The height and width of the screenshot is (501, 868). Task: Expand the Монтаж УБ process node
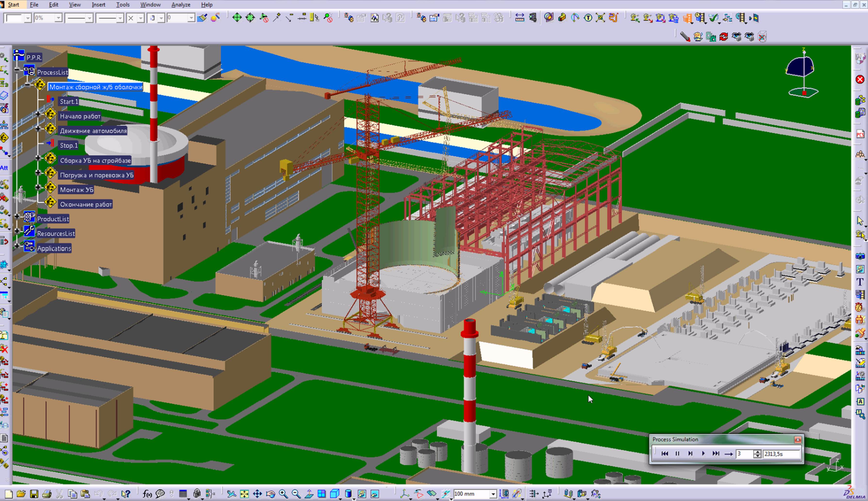pos(38,187)
